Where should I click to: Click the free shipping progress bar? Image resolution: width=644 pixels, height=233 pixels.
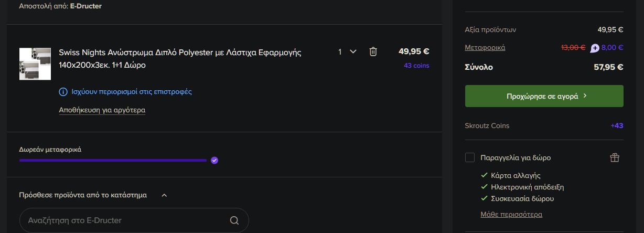pos(113,160)
